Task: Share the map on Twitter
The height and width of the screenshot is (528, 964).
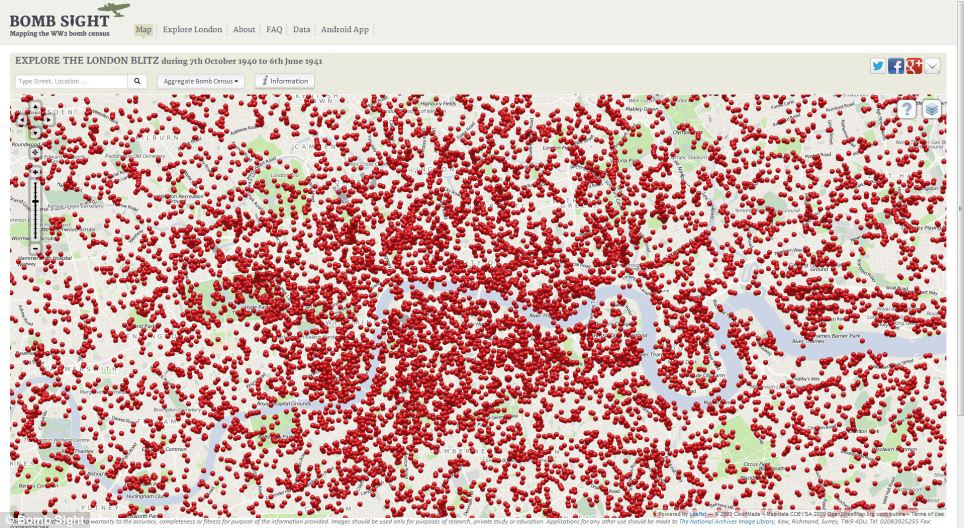Action: pyautogui.click(x=878, y=66)
